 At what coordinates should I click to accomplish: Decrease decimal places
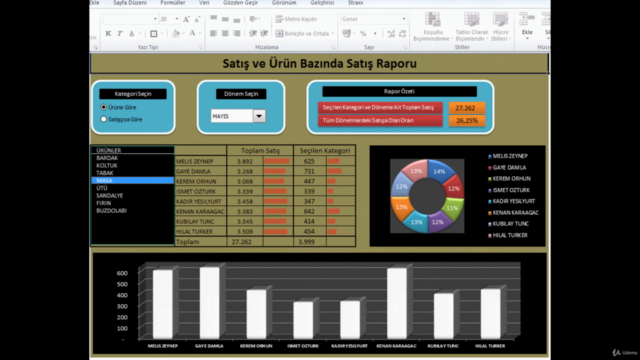coord(402,34)
